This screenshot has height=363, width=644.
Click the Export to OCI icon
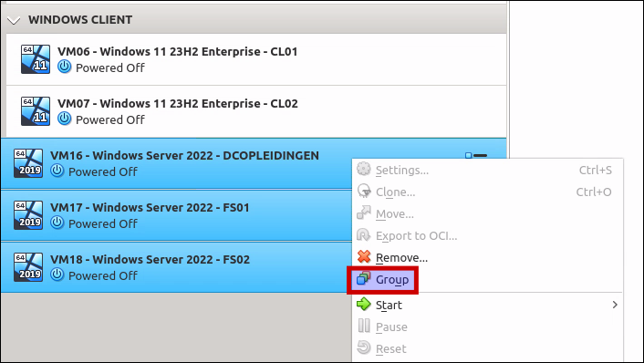click(x=363, y=235)
